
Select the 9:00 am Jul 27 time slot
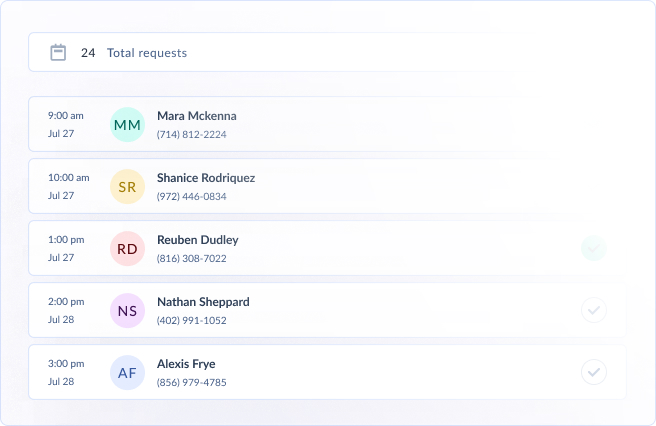pyautogui.click(x=65, y=125)
